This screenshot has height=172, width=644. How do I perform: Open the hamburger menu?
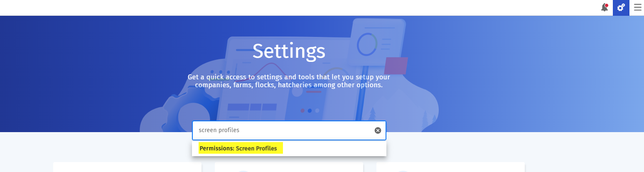click(x=637, y=7)
